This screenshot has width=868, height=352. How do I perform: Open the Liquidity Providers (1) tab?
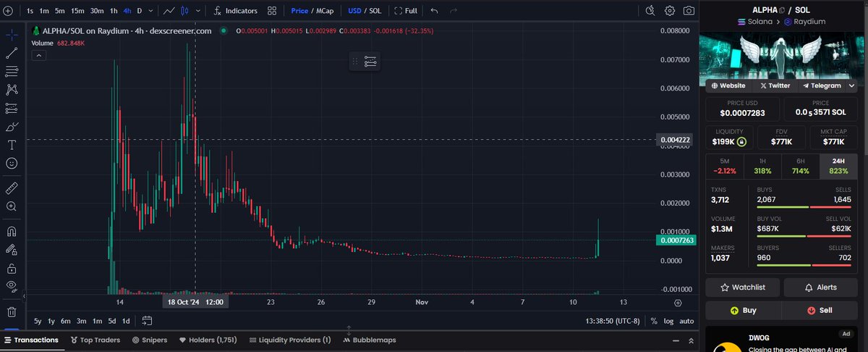[290, 340]
